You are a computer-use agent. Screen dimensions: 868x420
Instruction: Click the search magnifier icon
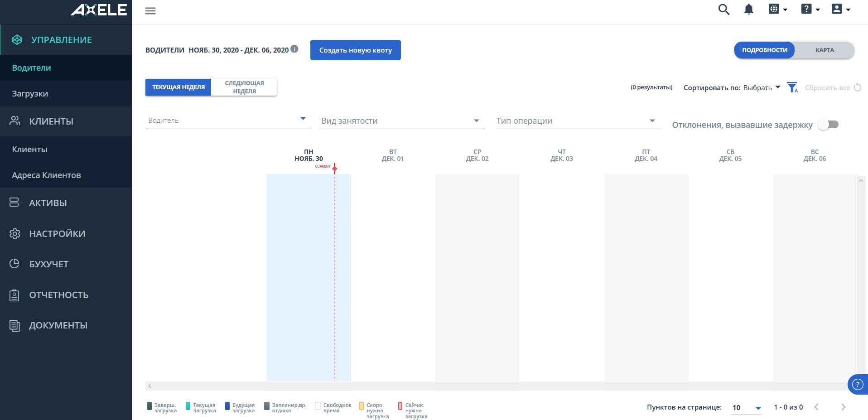[x=724, y=10]
